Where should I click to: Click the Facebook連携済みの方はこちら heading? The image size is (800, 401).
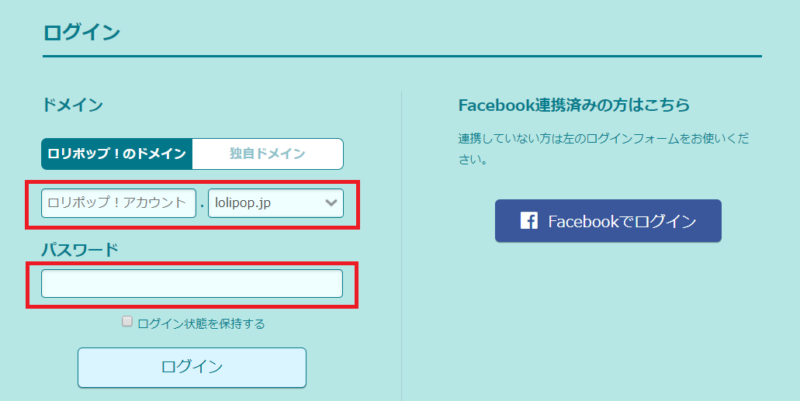pos(574,105)
